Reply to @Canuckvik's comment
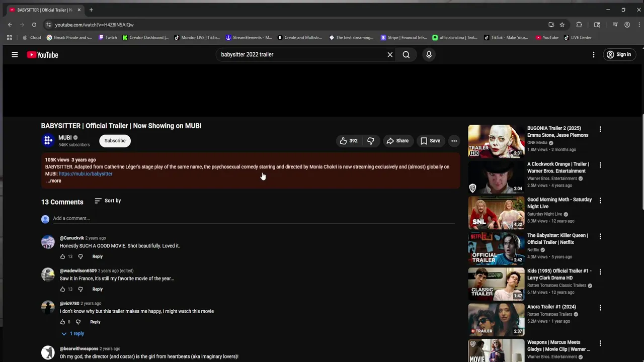 97,256
